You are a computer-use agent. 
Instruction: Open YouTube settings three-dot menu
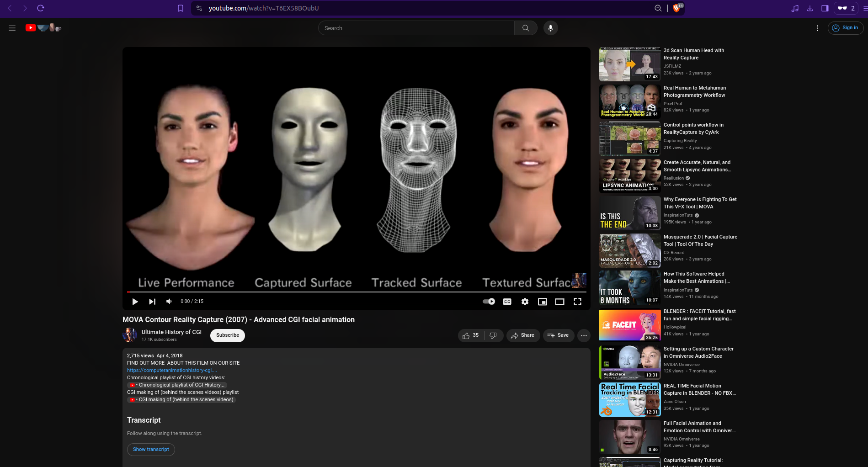tap(817, 28)
